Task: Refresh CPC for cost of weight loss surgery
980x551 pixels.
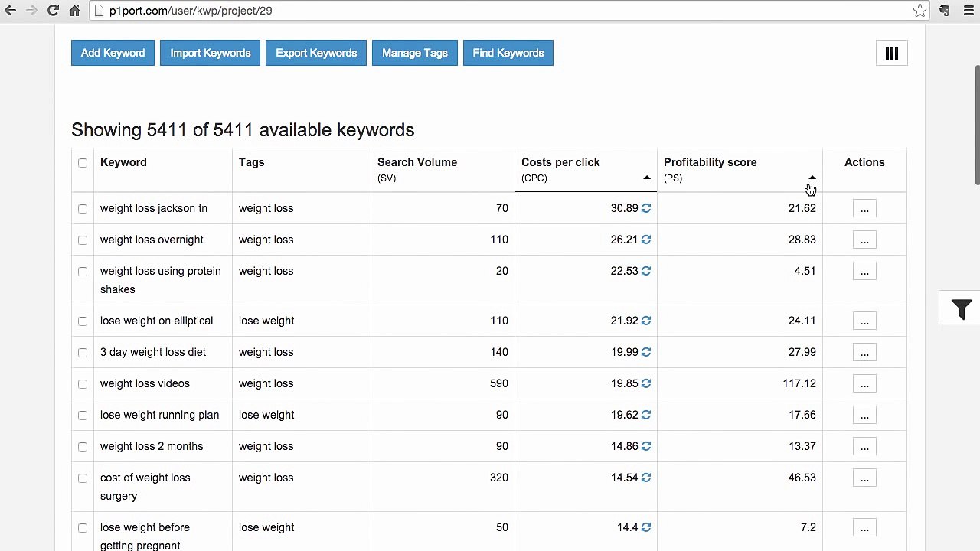Action: [x=646, y=478]
